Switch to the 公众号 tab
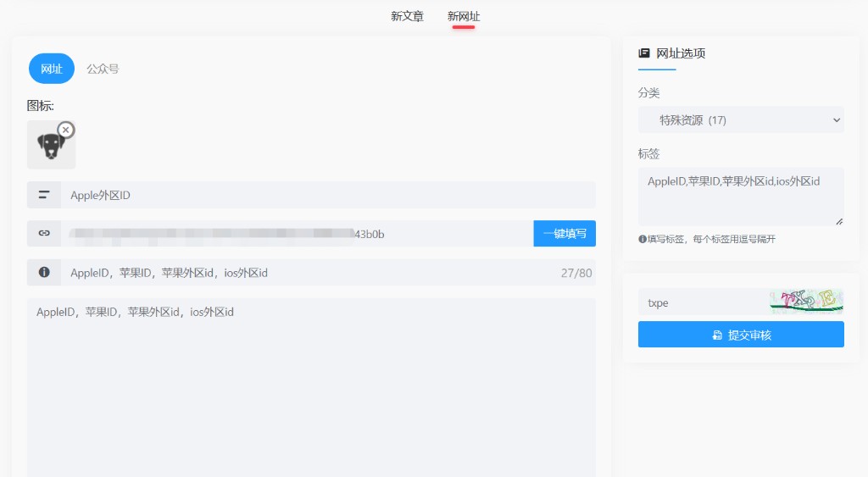Screen dimensions: 868x477 tap(103, 69)
